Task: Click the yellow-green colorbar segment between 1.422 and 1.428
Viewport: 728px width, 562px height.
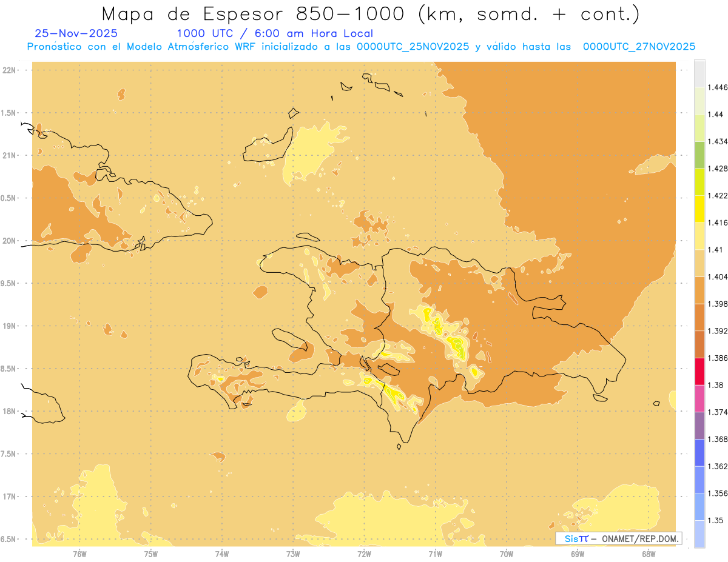Action: pos(699,182)
